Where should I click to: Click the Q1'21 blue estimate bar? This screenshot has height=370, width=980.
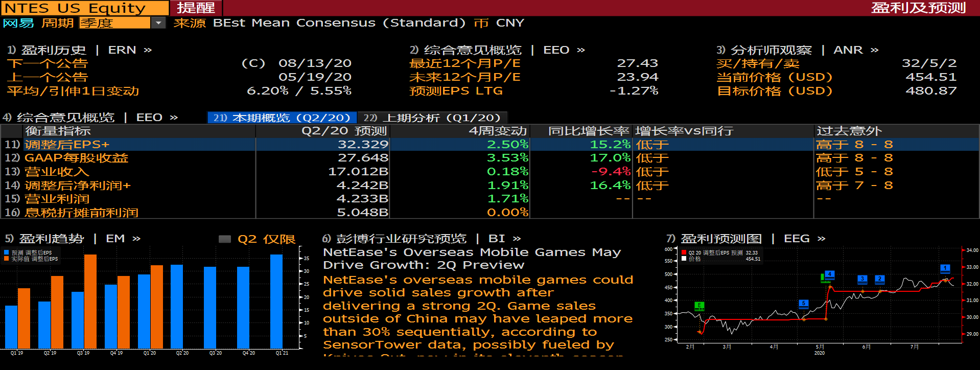(x=276, y=302)
